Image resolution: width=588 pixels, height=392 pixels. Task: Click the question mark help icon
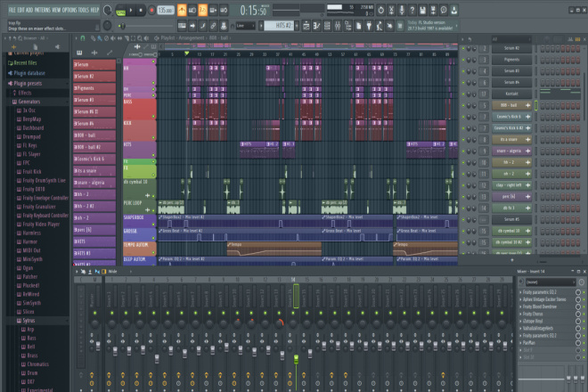tap(412, 10)
